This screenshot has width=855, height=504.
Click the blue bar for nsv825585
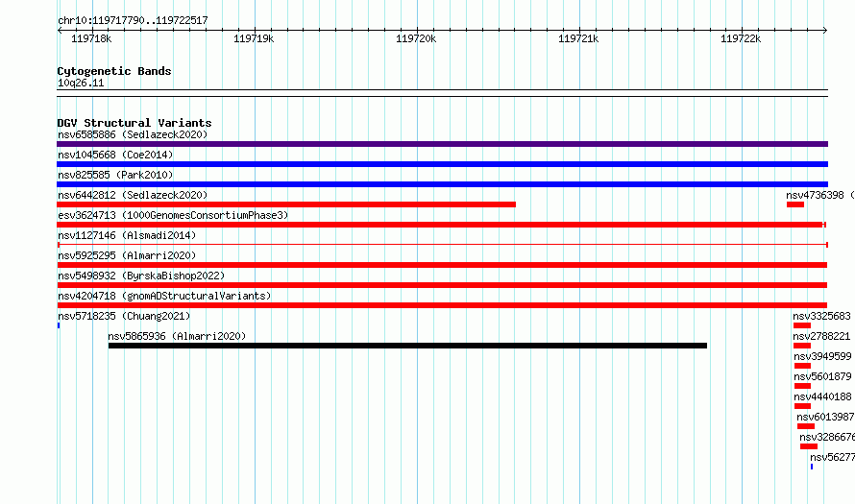(x=442, y=184)
